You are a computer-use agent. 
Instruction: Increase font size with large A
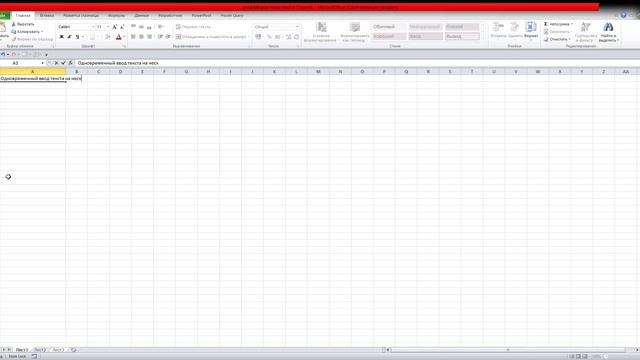(115, 27)
